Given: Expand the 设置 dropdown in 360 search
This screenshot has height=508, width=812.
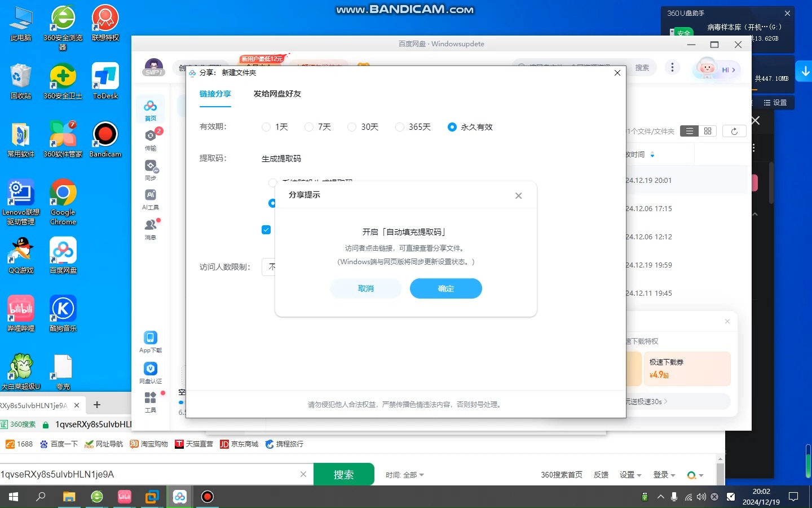Looking at the screenshot, I should coord(630,475).
